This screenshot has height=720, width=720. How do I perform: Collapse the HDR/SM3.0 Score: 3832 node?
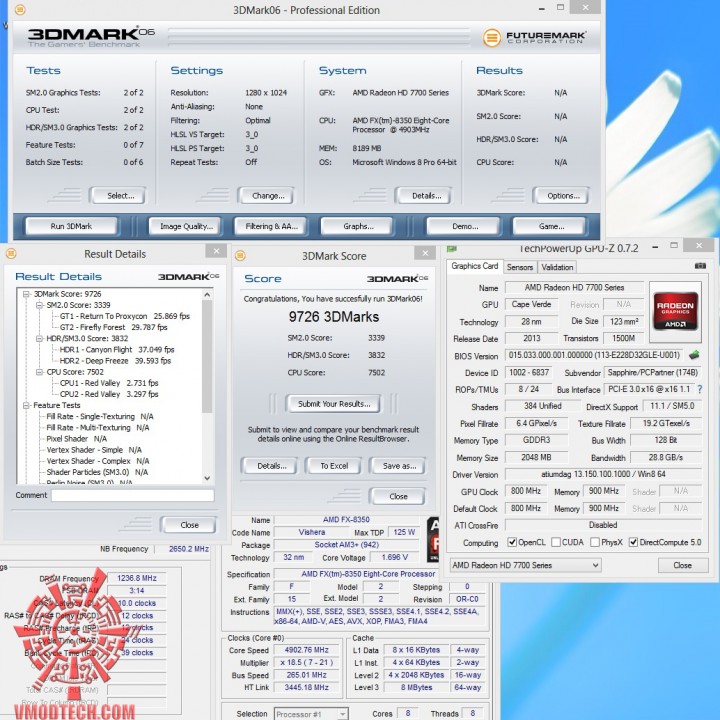(x=39, y=338)
